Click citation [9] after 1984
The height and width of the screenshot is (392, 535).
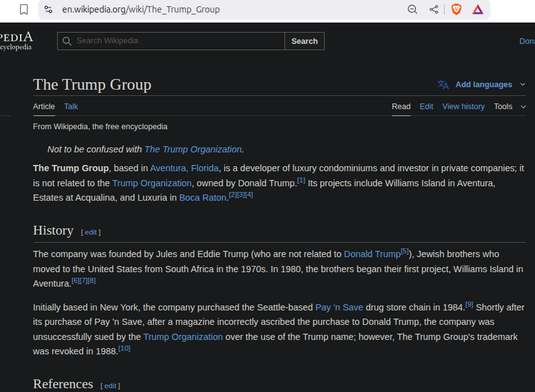(x=469, y=304)
